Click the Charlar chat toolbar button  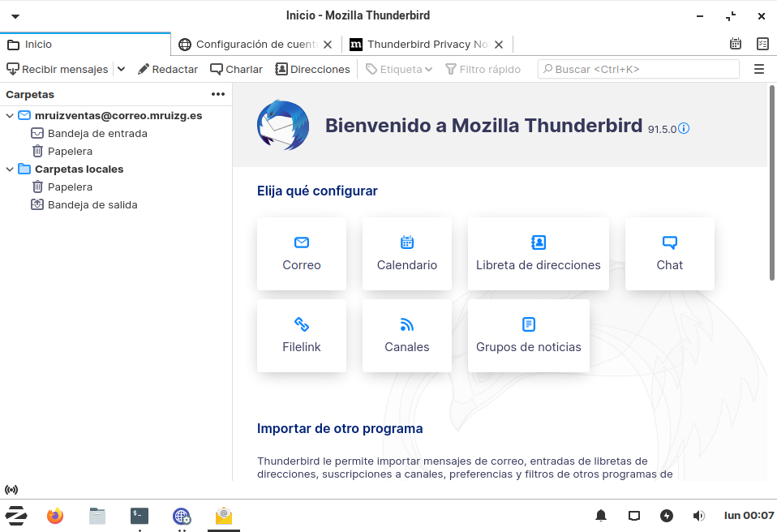pos(236,70)
